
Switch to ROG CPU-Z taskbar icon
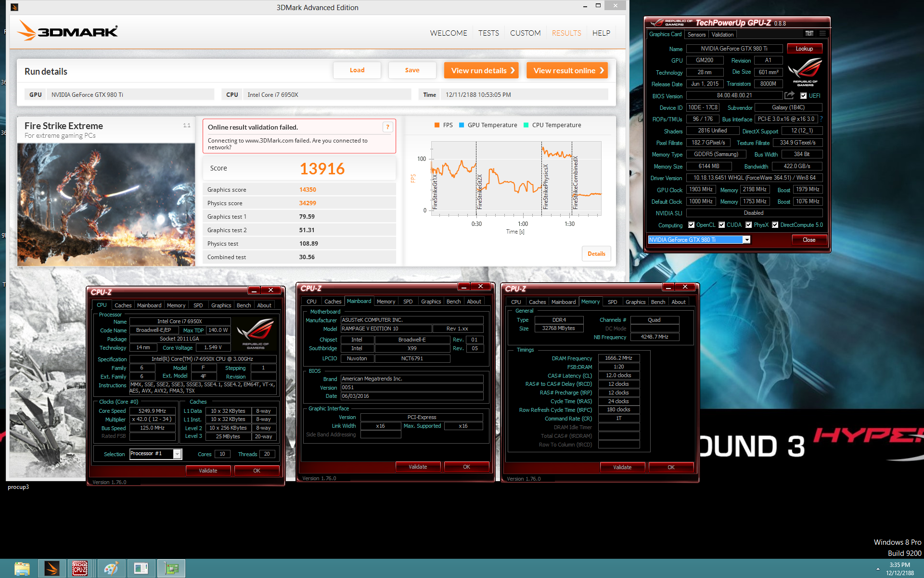click(x=79, y=568)
